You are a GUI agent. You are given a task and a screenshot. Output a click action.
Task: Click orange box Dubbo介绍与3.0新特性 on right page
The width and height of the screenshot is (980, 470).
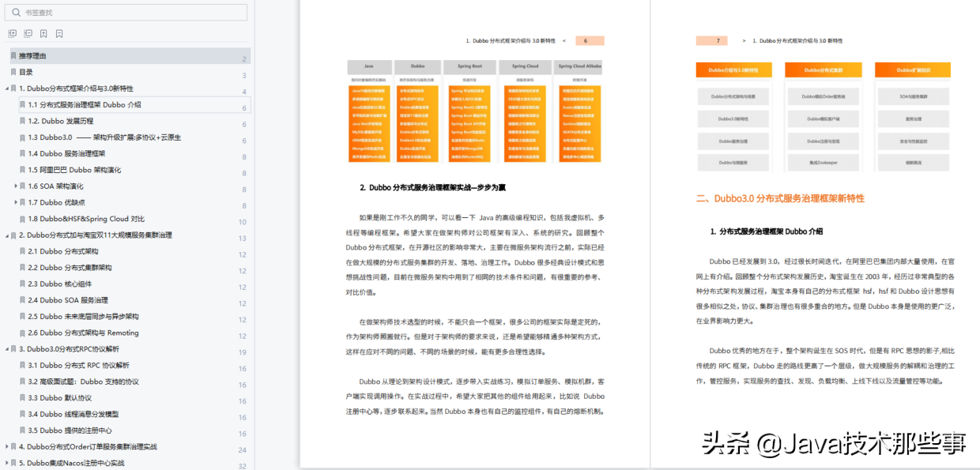733,70
